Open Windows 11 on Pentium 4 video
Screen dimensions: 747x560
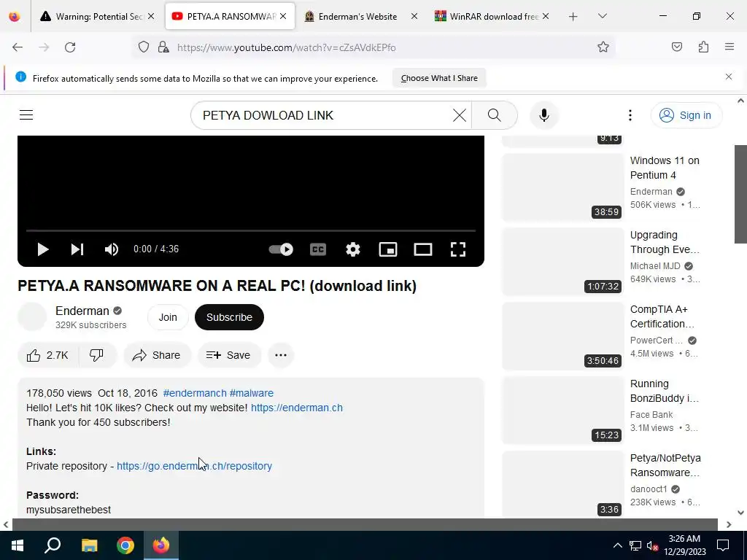point(665,168)
